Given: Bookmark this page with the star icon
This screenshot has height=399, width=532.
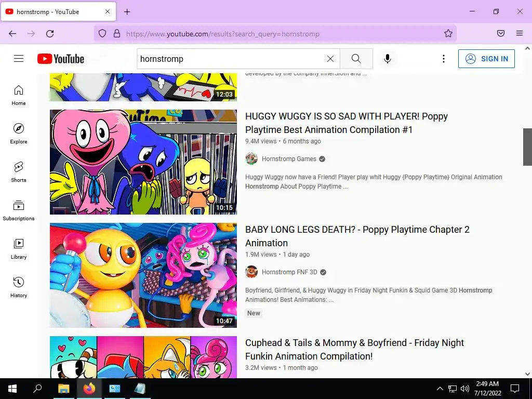Looking at the screenshot, I should [x=448, y=33].
